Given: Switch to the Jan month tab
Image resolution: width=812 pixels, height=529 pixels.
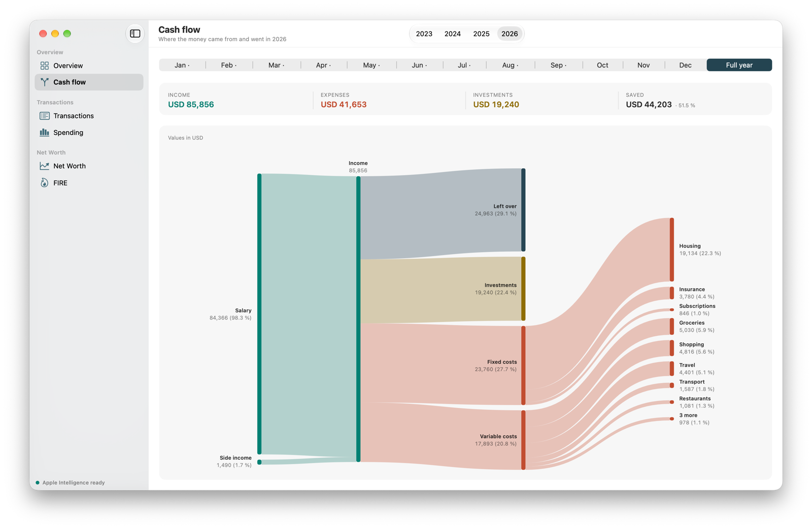Looking at the screenshot, I should pos(182,65).
